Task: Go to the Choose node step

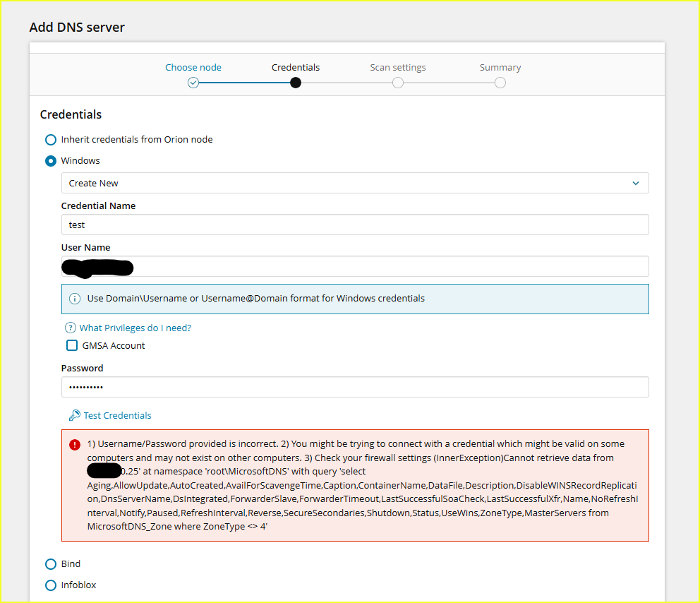Action: point(193,68)
